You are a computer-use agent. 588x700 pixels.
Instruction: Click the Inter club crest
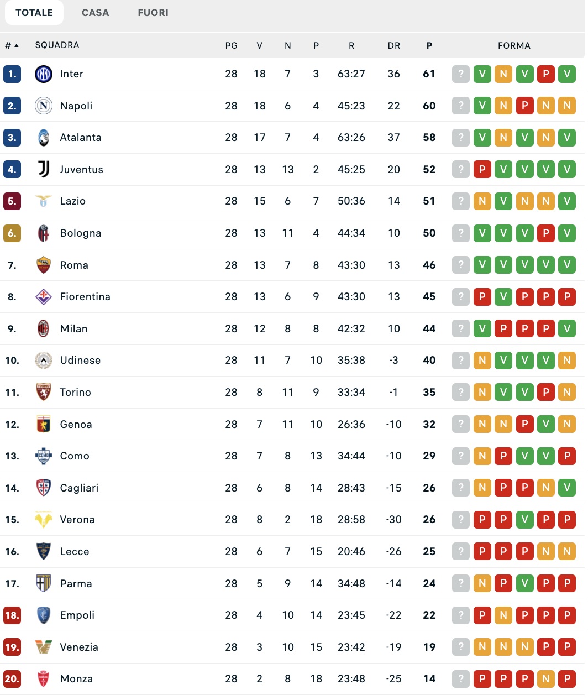click(x=44, y=74)
